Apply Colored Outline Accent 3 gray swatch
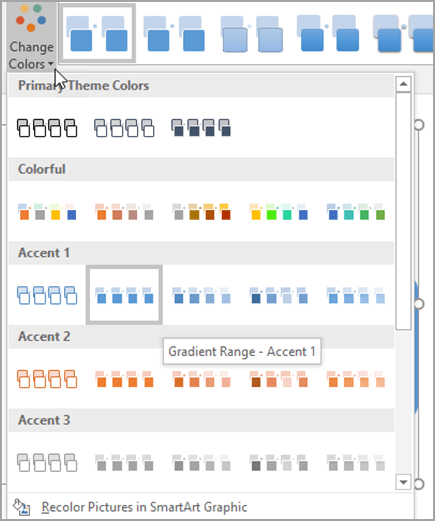435x521 pixels. point(47,463)
